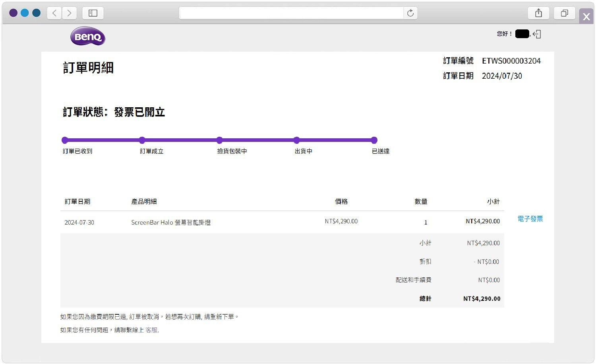
Task: Click the 折扣 amount - NT$0.00
Action: [486, 262]
